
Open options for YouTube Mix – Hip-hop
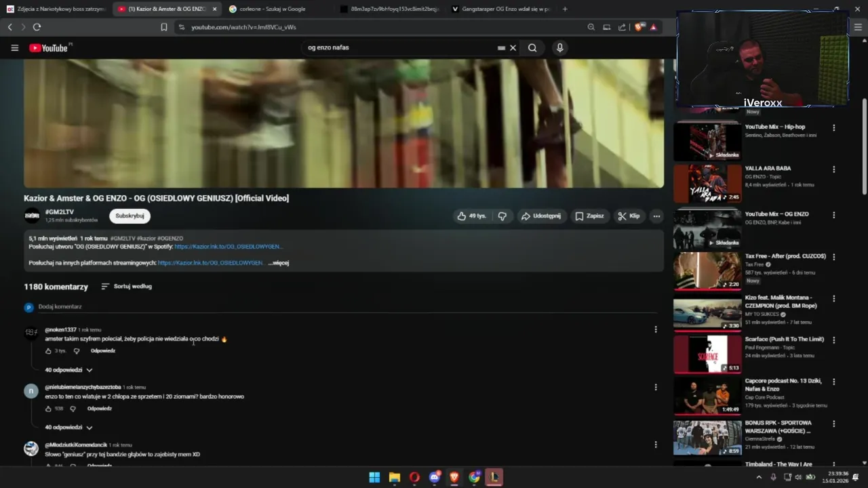pyautogui.click(x=833, y=127)
